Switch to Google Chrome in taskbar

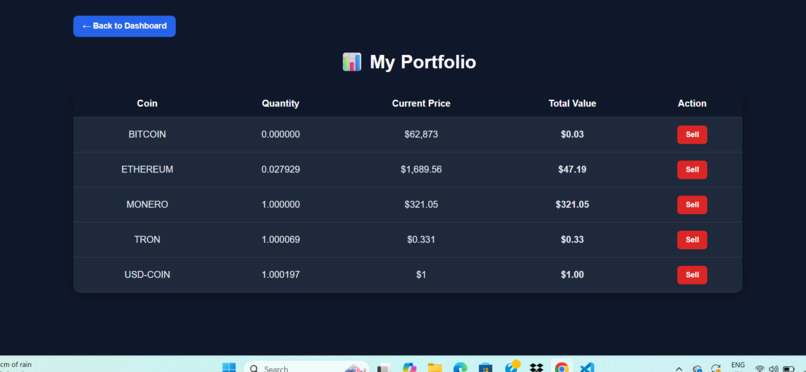pyautogui.click(x=561, y=368)
